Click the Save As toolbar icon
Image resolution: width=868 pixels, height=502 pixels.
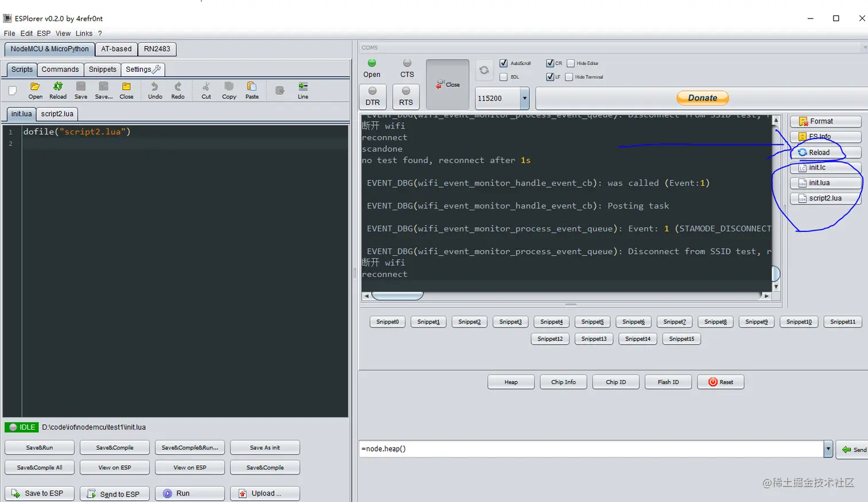coord(103,90)
